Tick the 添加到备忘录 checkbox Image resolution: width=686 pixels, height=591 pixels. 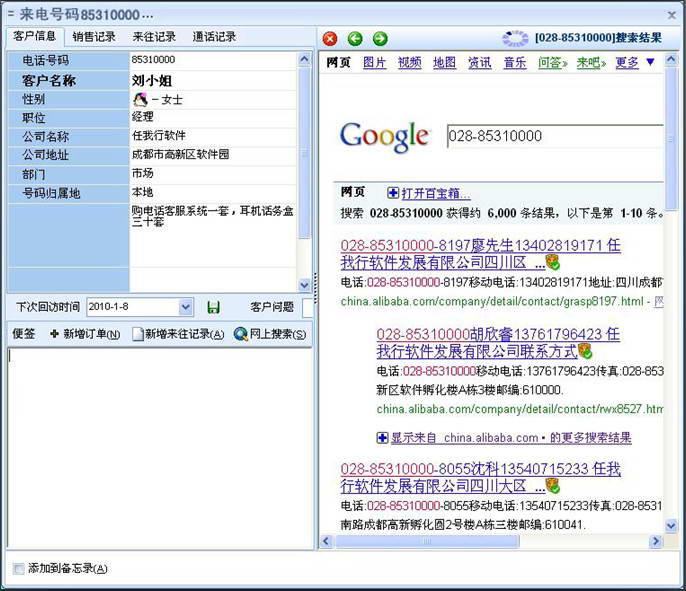tap(18, 569)
